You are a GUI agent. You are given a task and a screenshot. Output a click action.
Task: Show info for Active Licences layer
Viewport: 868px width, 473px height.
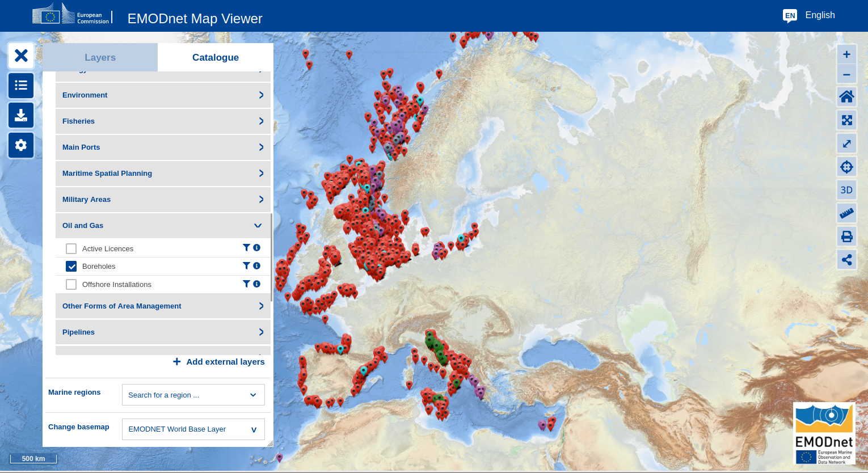point(256,248)
